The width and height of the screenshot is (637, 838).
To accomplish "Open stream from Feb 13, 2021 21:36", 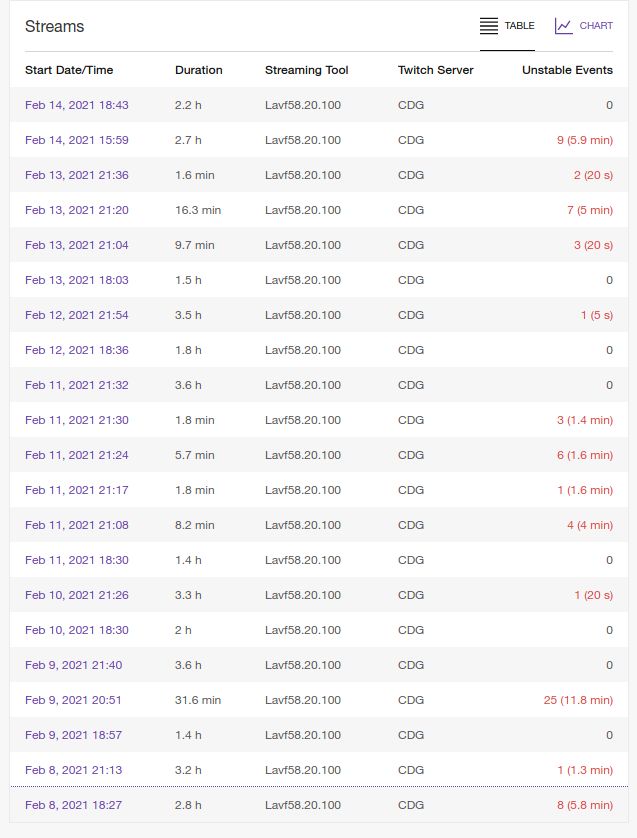I will 76,175.
